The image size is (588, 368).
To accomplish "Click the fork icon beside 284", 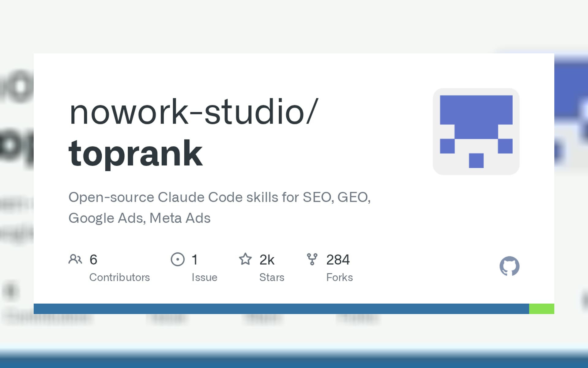I will [x=312, y=259].
